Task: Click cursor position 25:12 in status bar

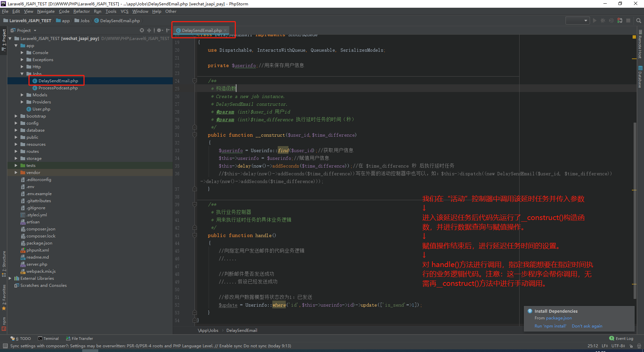Action: tap(593, 346)
